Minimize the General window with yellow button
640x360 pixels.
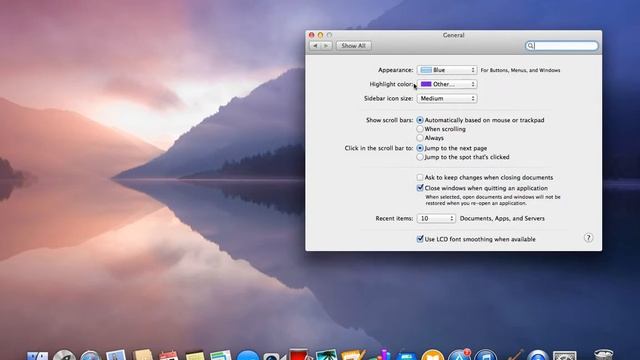320,35
